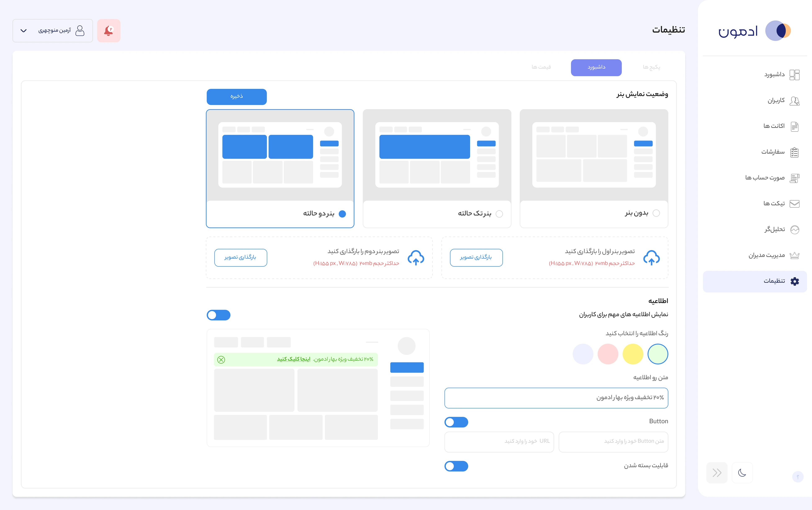Screen dimensions: 812x510
Task: Pick the yellow notice color
Action: tap(633, 354)
